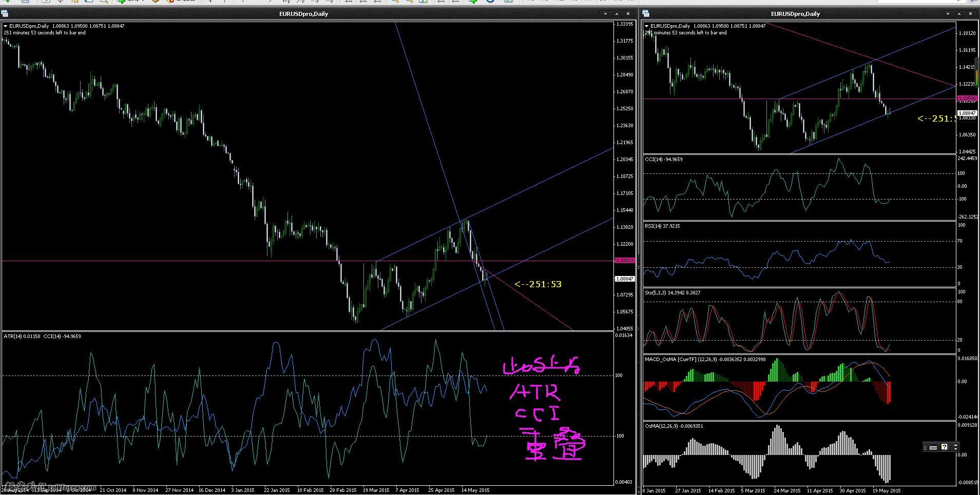The image size is (980, 495).
Task: Click the 7 Apr 2015 date on left time axis
Action: pyautogui.click(x=408, y=490)
